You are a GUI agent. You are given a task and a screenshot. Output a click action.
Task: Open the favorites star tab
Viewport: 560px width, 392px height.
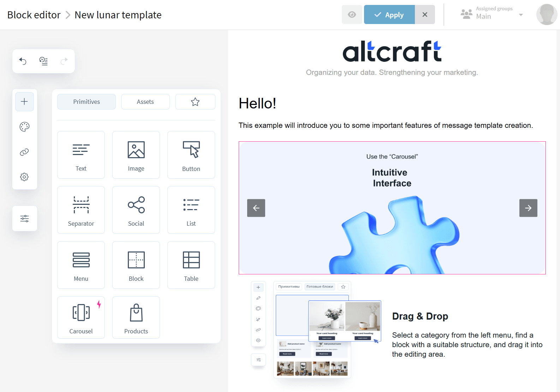coord(195,102)
